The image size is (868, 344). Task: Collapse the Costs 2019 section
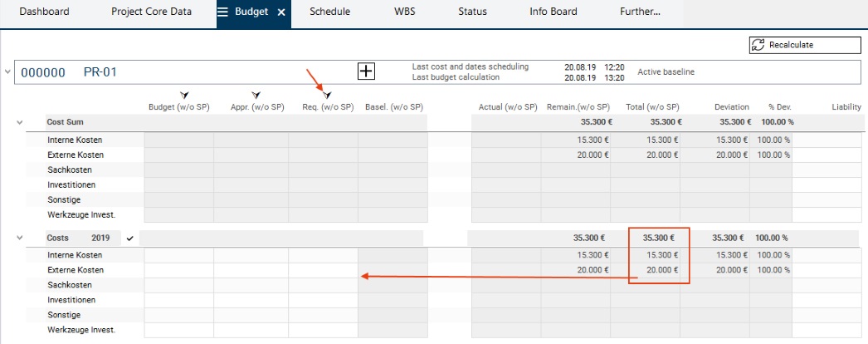point(19,238)
